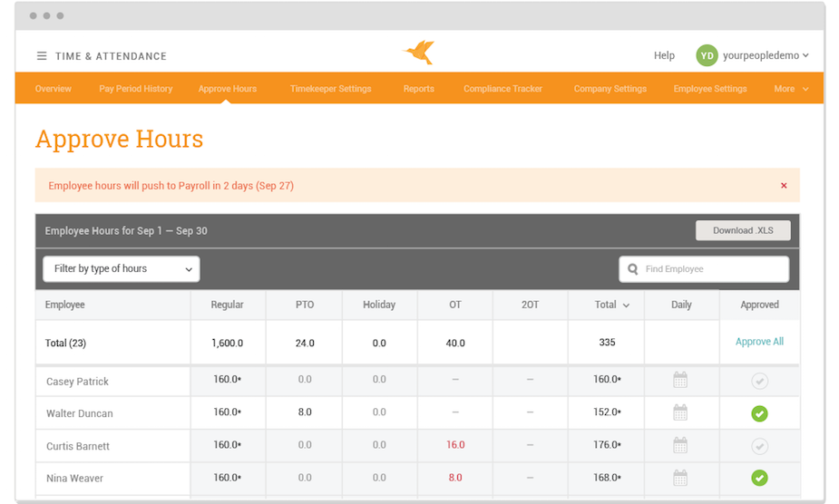Select the Approve Hours tab

228,89
